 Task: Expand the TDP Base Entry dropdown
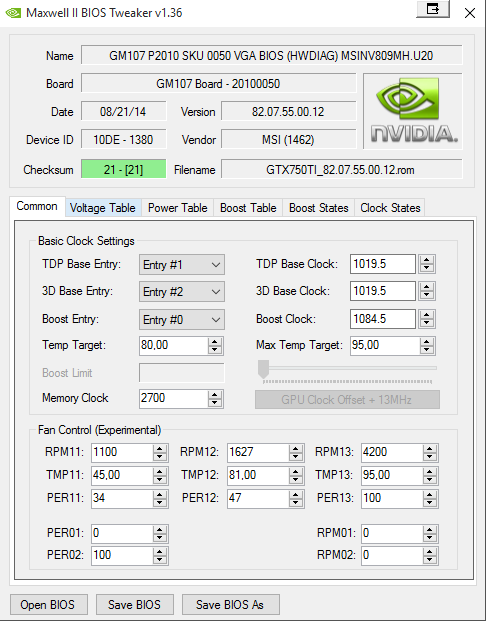182,265
